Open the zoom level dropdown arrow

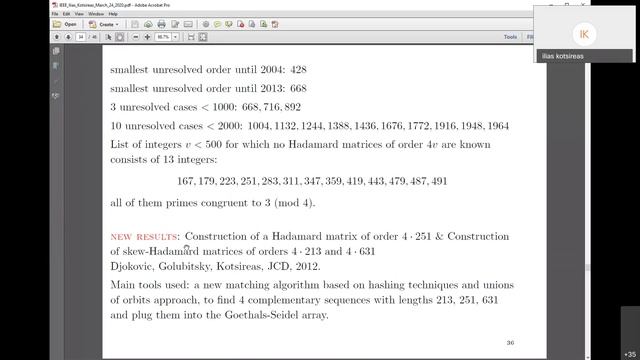(176, 37)
